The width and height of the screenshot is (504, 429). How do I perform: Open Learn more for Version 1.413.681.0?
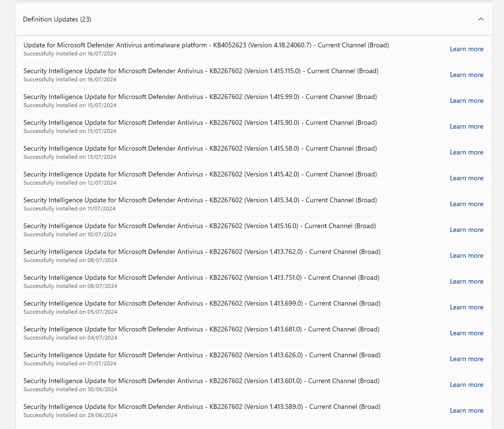(x=466, y=333)
